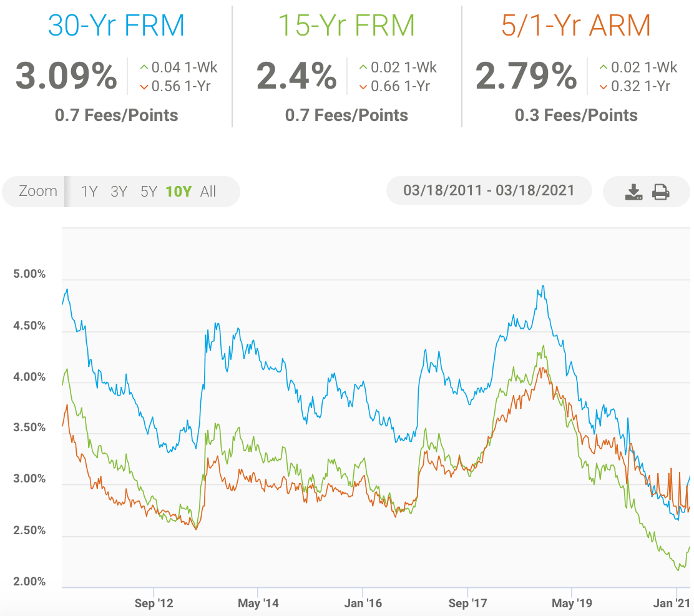Click the 5/1-Yr ARM heading

point(576,25)
